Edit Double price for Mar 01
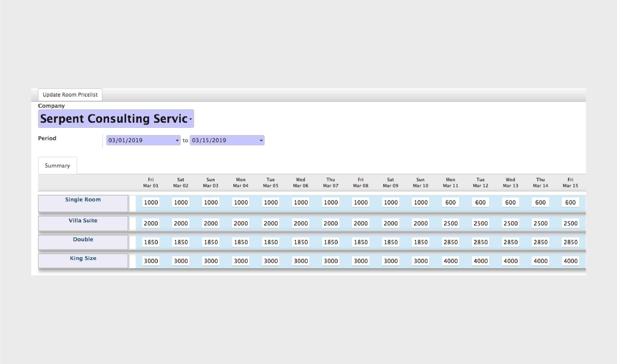This screenshot has width=617, height=364. pyautogui.click(x=151, y=242)
